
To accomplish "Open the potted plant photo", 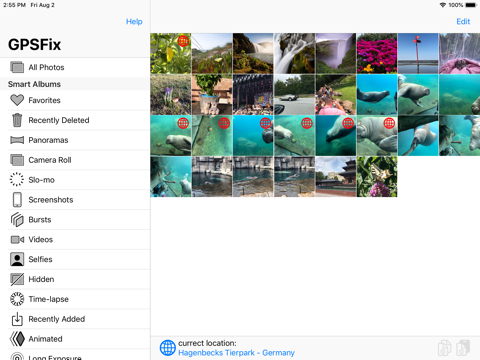I will 212,95.
